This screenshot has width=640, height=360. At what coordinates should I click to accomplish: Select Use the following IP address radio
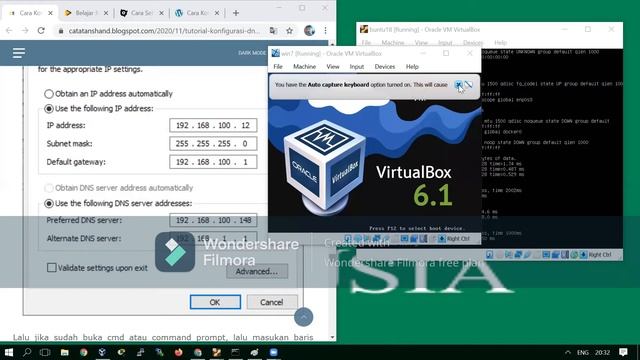click(49, 109)
